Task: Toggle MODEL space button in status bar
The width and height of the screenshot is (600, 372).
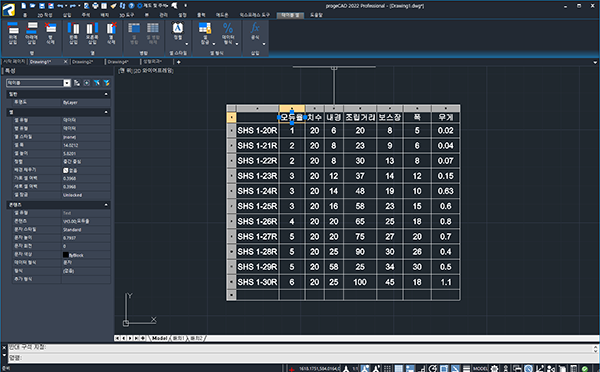Action: pyautogui.click(x=480, y=369)
